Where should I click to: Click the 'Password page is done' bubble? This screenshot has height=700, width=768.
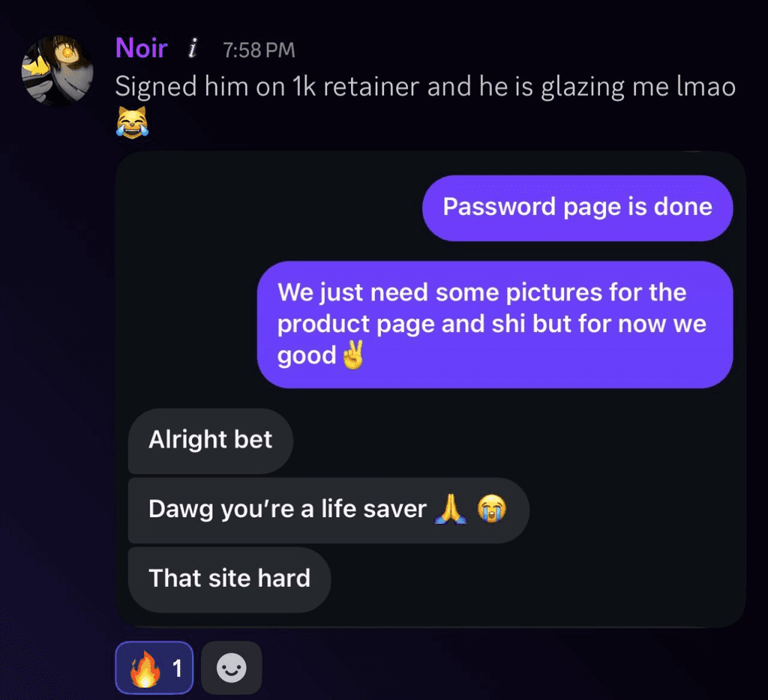577,208
